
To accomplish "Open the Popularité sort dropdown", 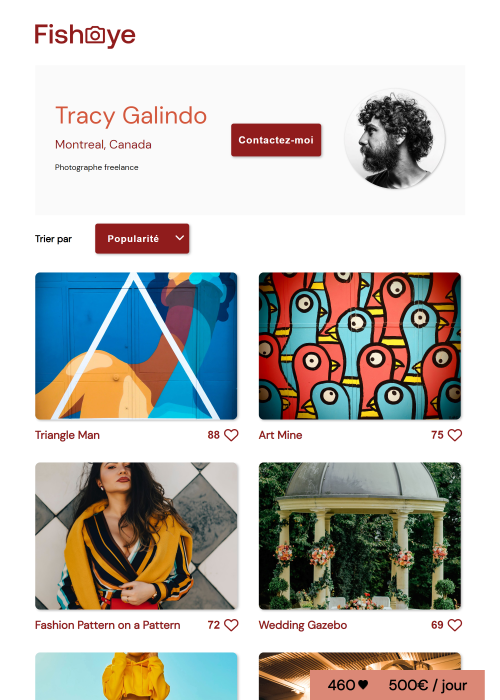I will coord(142,239).
